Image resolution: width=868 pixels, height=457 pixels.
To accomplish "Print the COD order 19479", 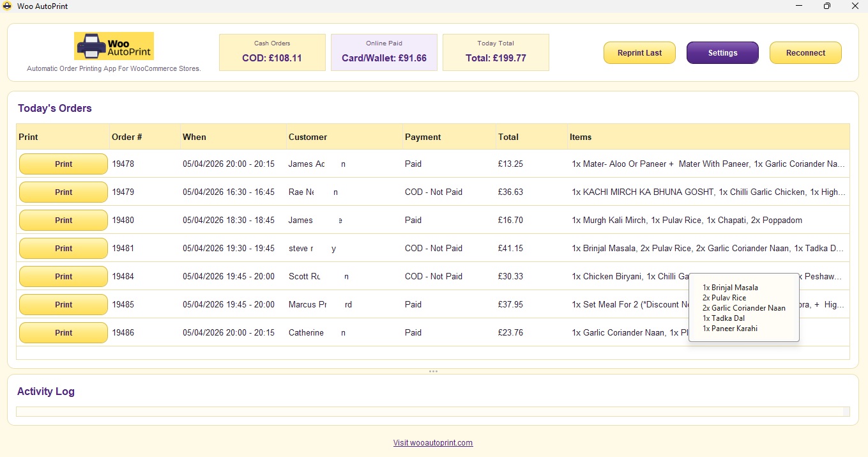I will tap(63, 192).
